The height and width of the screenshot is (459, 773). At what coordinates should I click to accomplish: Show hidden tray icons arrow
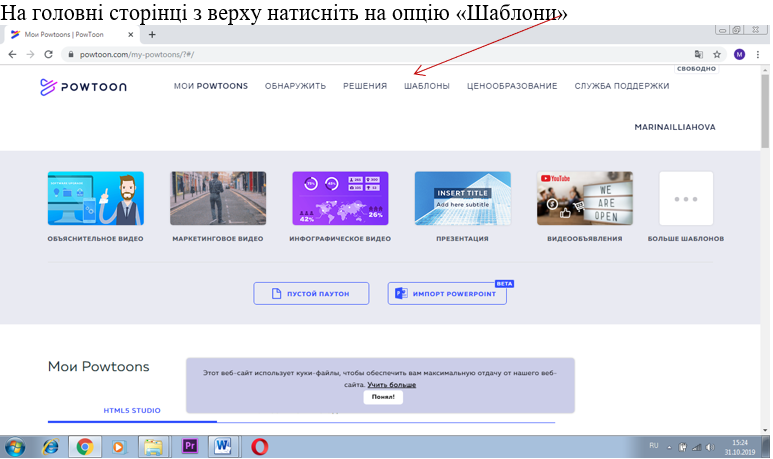click(x=669, y=448)
